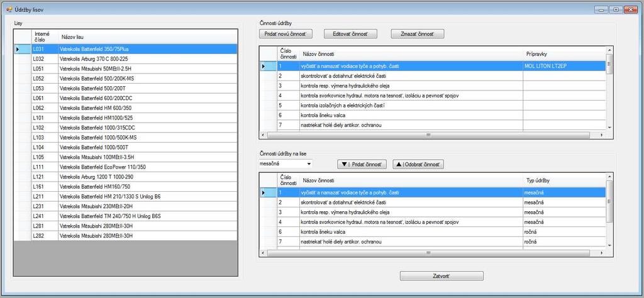Select press row L282 Mitsubishi 280MEtII-30H
Screen dimensions: 644x298
point(126,236)
